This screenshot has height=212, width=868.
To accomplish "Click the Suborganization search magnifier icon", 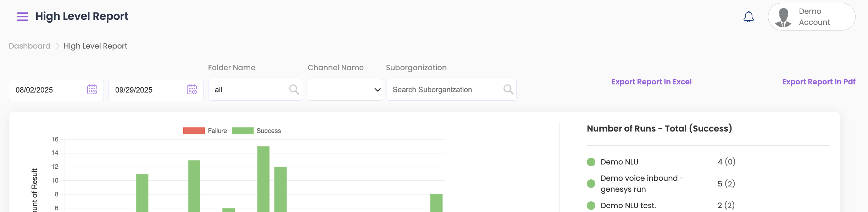I will coord(508,90).
